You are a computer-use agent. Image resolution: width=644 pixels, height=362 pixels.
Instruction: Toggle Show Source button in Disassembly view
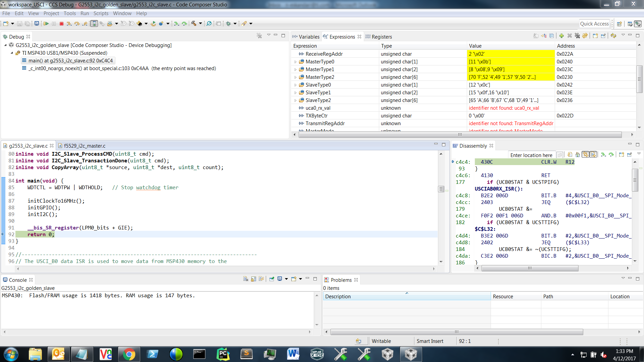click(x=593, y=155)
